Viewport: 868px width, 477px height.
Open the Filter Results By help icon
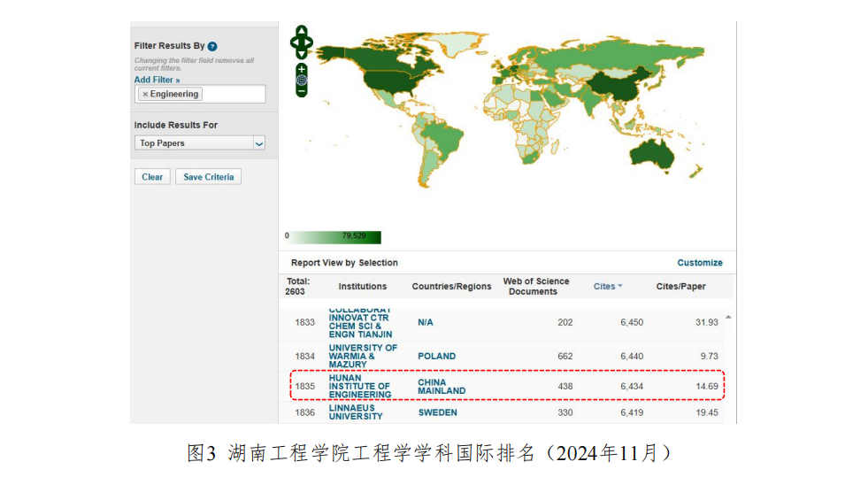tap(212, 47)
